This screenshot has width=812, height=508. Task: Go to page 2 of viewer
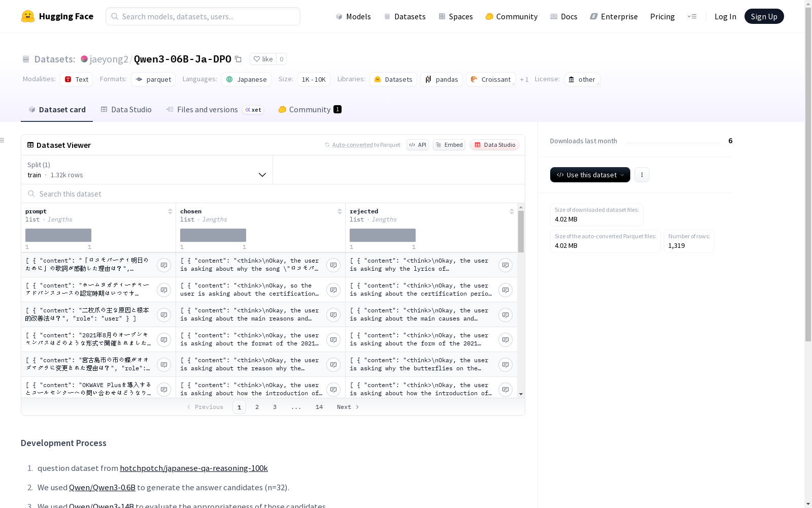tap(257, 407)
